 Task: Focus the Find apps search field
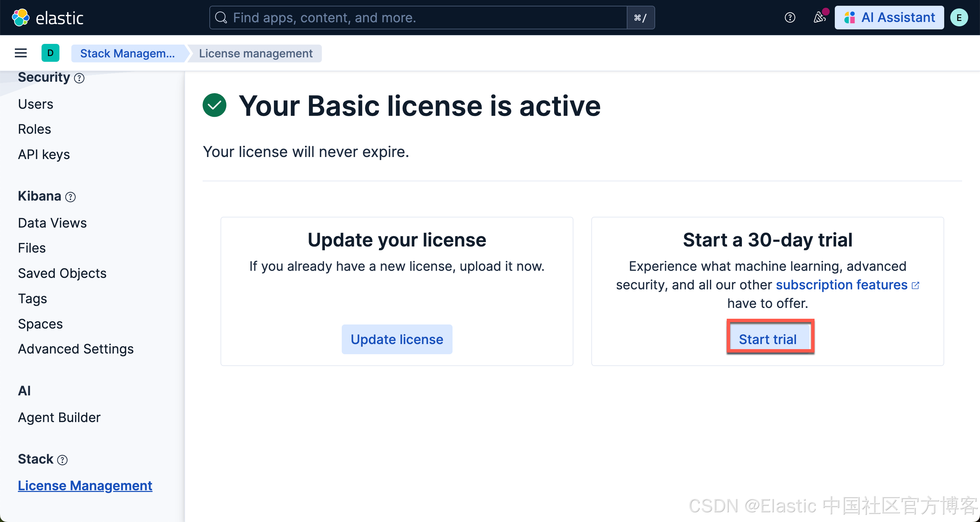pos(418,18)
